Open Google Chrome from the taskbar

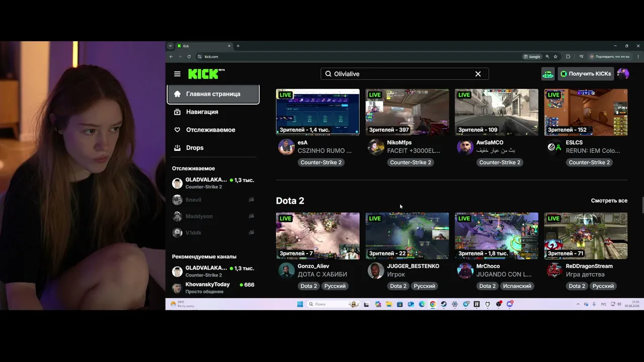(x=433, y=304)
